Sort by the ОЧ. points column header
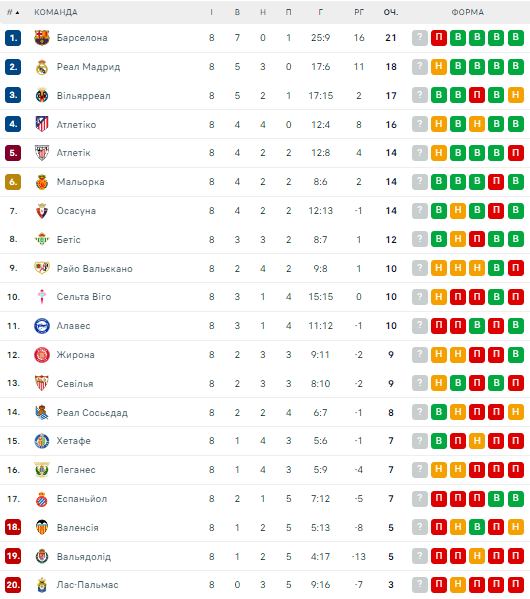The image size is (530, 599). click(391, 12)
